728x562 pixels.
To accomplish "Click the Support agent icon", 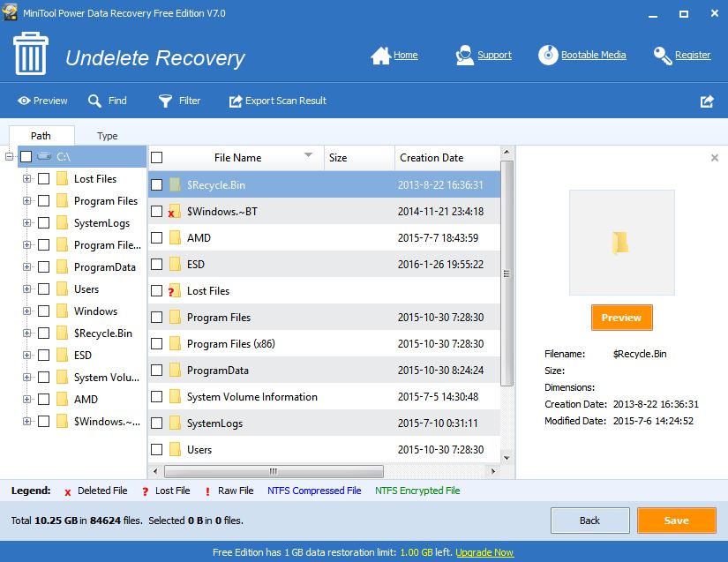I will (x=464, y=56).
